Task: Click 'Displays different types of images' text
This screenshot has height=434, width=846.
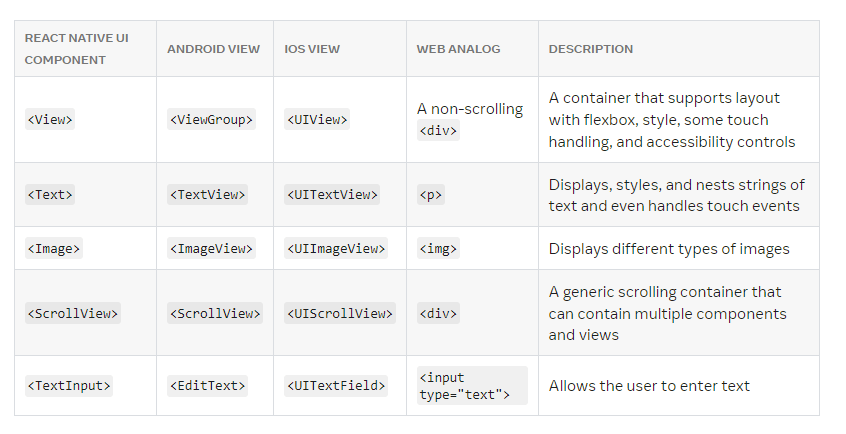Action: [x=669, y=249]
